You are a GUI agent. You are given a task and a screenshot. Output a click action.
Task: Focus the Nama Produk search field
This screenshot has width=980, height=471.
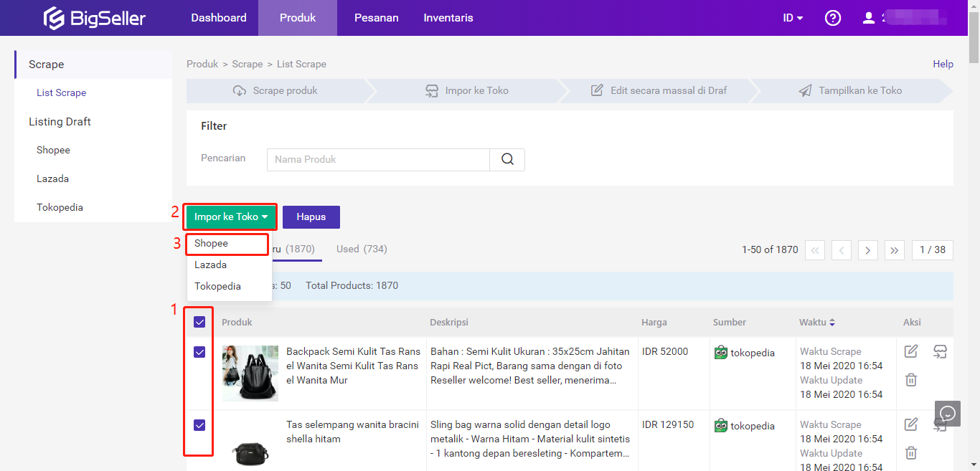pyautogui.click(x=378, y=159)
